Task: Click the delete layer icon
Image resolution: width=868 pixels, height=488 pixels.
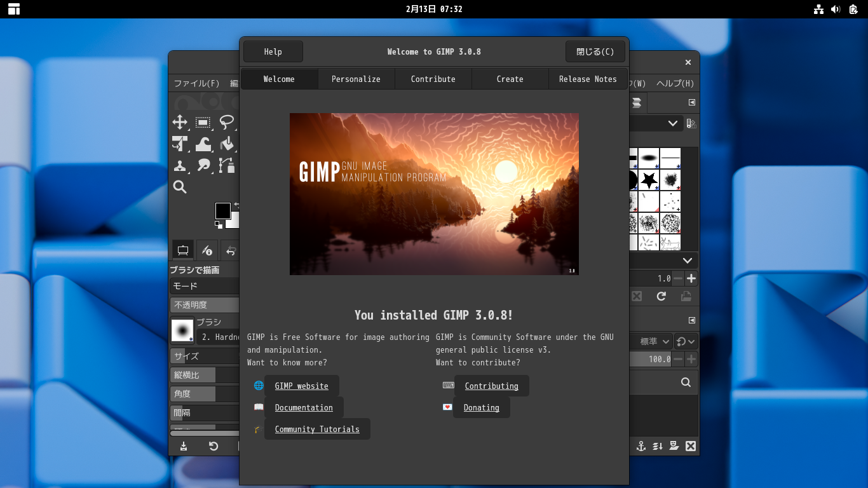Action: [x=691, y=446]
